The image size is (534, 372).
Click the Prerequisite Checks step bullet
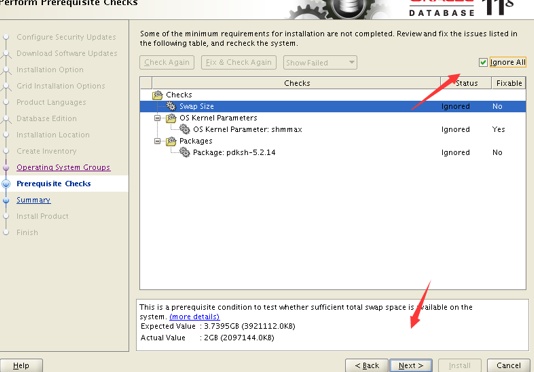click(6, 184)
